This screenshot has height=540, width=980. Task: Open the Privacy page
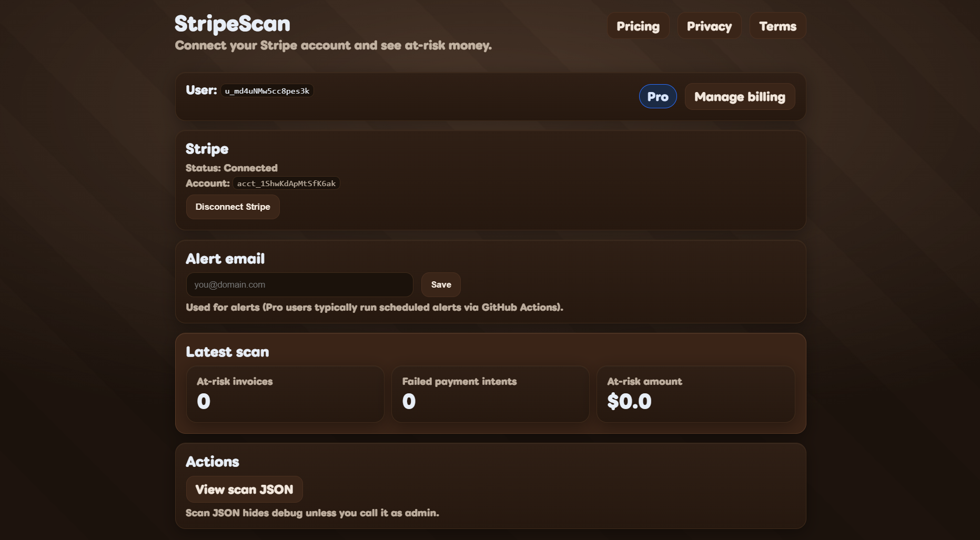pyautogui.click(x=709, y=25)
